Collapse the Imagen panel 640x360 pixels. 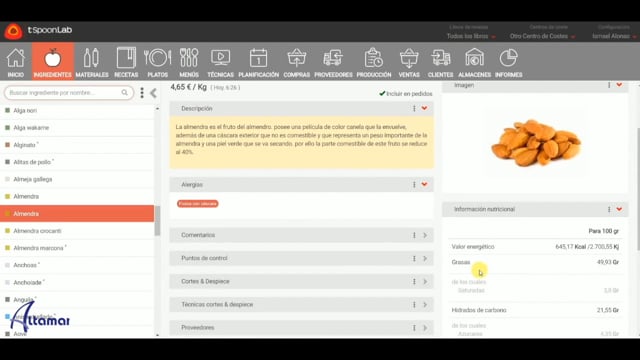pos(619,85)
